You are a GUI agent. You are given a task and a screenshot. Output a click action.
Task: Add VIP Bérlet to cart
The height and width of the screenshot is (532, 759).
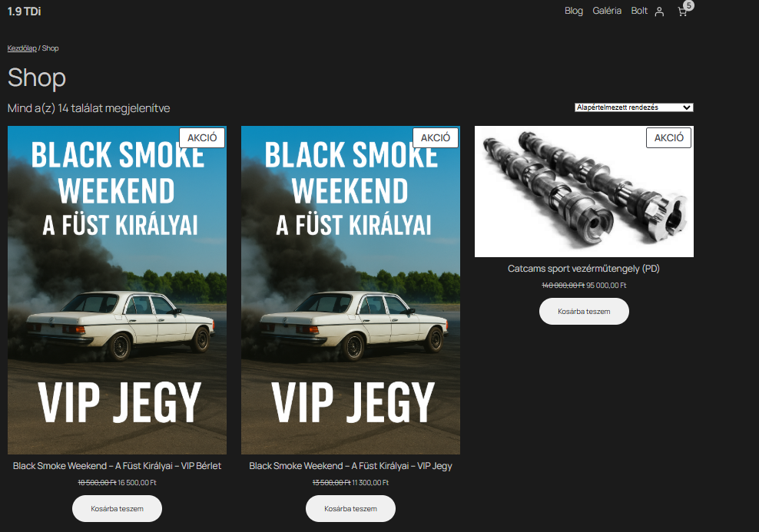117,509
